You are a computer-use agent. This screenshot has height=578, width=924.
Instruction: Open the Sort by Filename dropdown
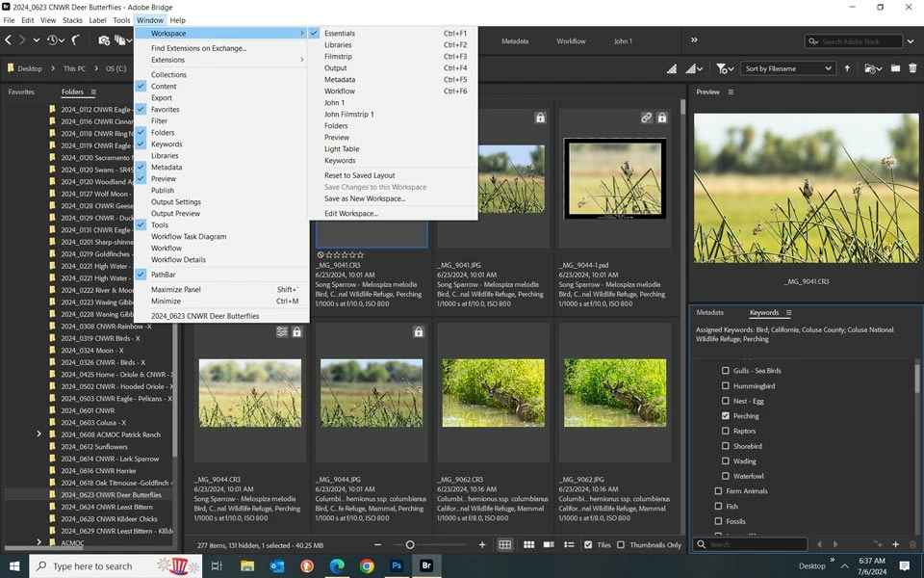click(787, 68)
